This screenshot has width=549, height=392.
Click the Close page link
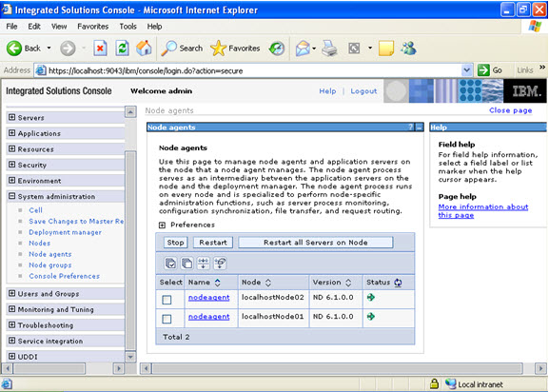click(511, 110)
